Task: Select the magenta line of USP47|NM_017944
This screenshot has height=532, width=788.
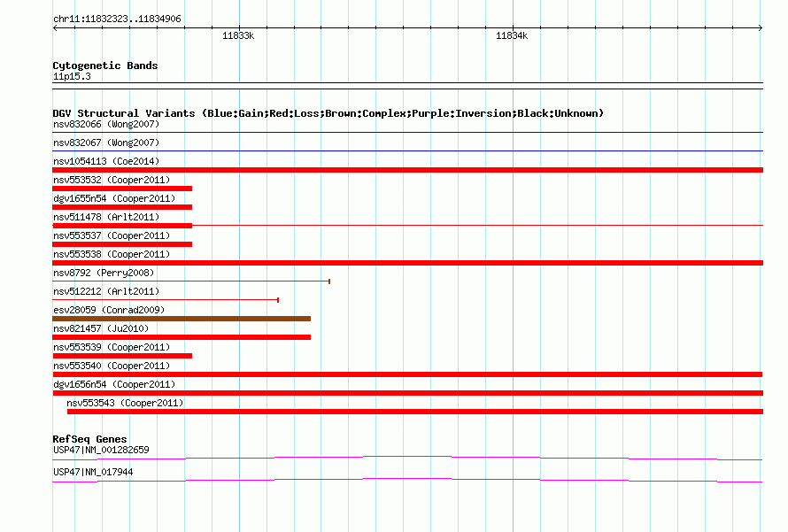Action: click(407, 481)
